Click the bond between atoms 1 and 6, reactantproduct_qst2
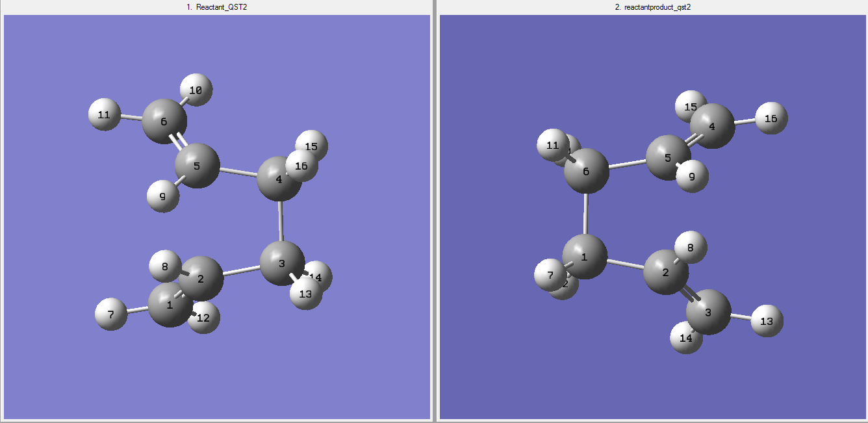868x423 pixels. [585, 214]
